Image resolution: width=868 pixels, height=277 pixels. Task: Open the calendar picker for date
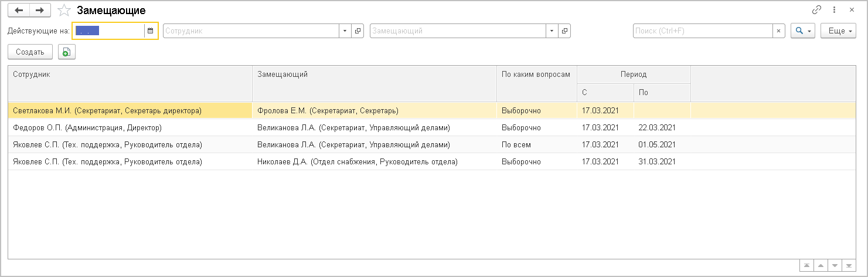(x=151, y=31)
